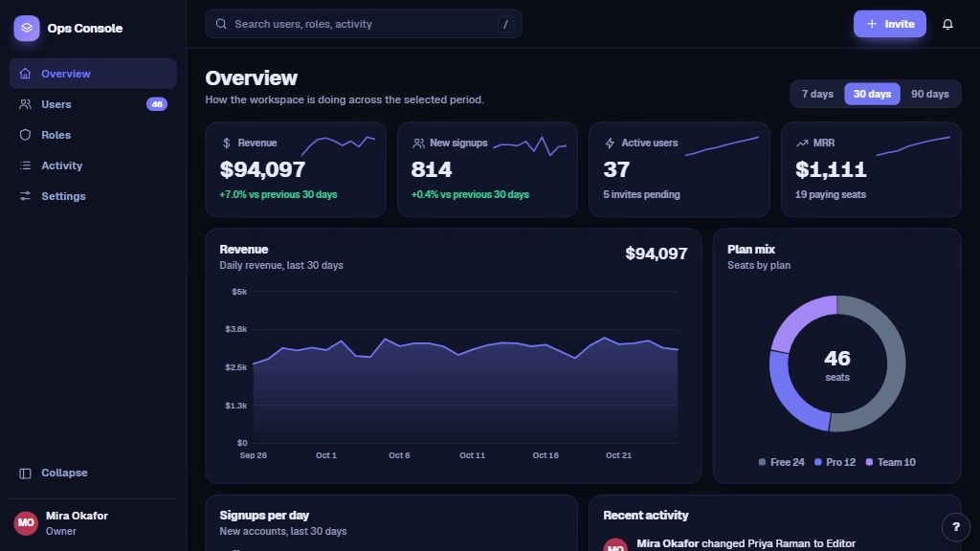The image size is (980, 551).
Task: Click the $1,111 MRR value
Action: [831, 169]
